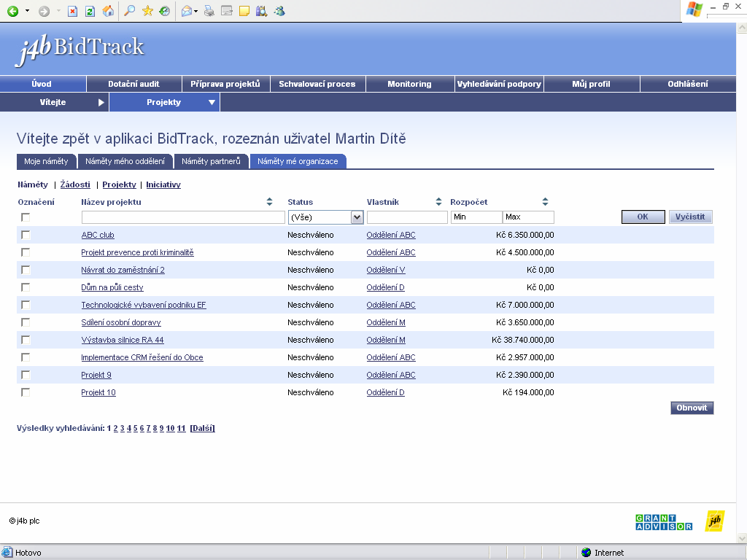Open the Žádosti link
The width and height of the screenshot is (747, 560).
[x=75, y=184]
